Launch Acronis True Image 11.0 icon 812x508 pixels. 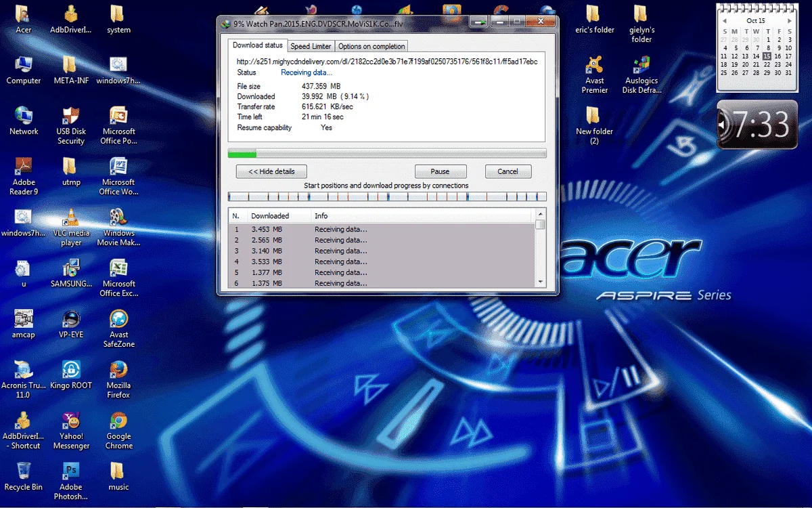(23, 380)
